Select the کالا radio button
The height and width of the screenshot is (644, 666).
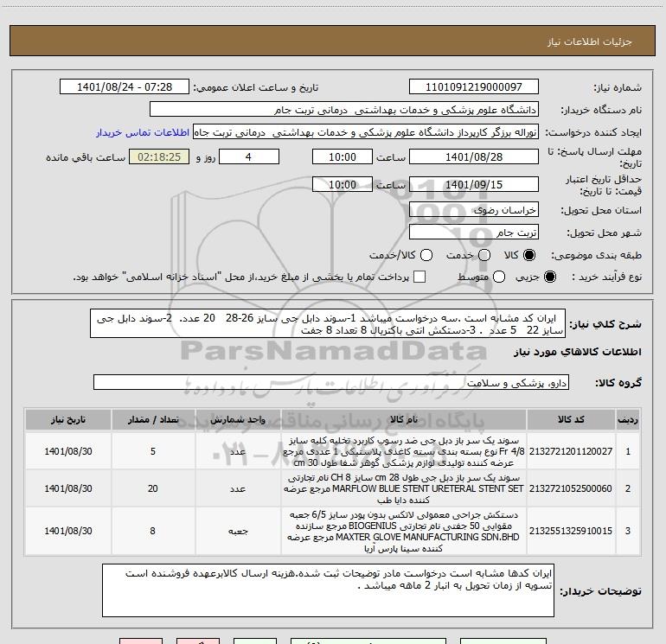[529, 255]
